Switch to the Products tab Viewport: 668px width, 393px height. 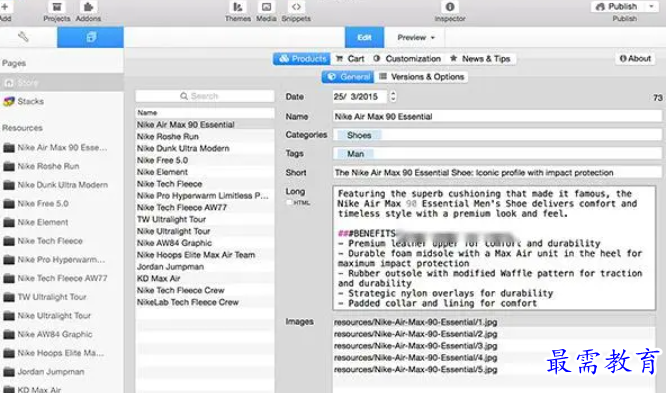(302, 59)
